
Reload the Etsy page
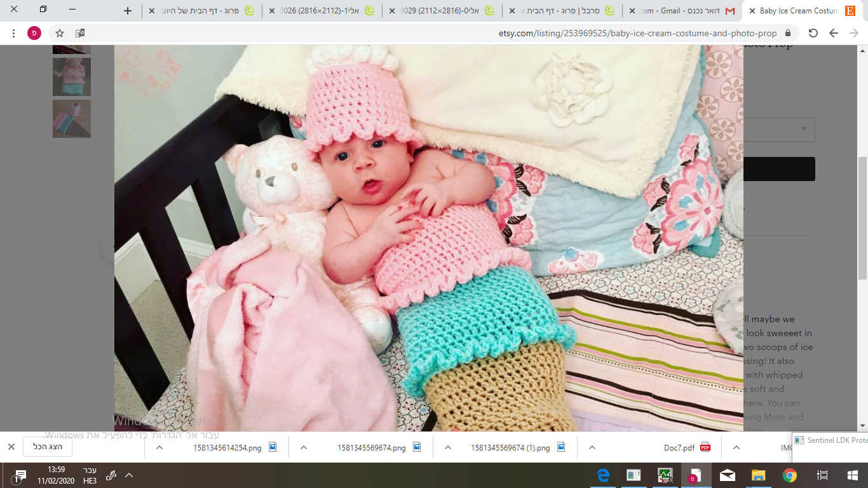pyautogui.click(x=813, y=33)
